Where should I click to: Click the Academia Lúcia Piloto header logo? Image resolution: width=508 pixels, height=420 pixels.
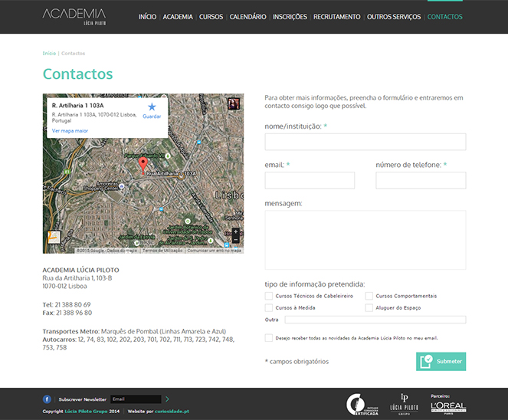click(x=74, y=17)
